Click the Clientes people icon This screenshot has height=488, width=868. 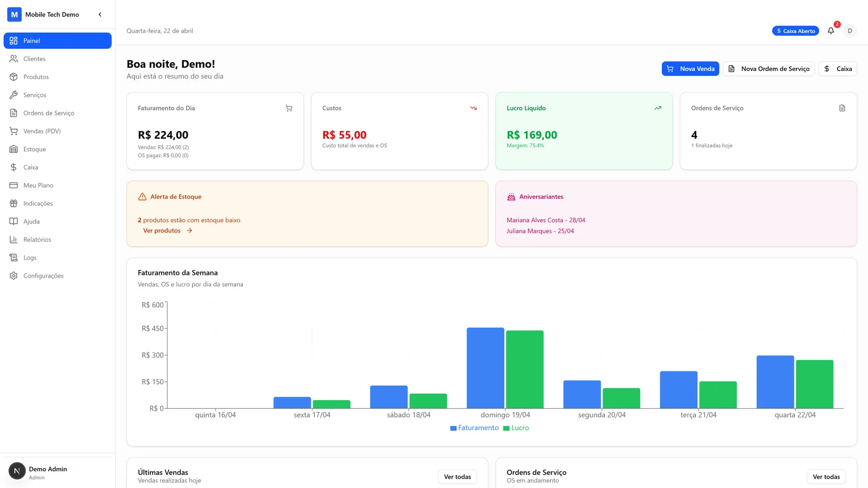pyautogui.click(x=14, y=59)
